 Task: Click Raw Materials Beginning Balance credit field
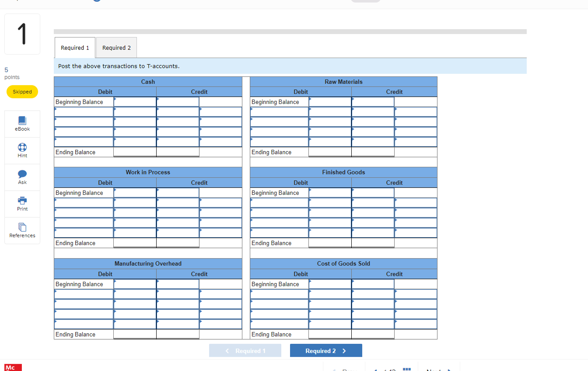click(x=373, y=102)
